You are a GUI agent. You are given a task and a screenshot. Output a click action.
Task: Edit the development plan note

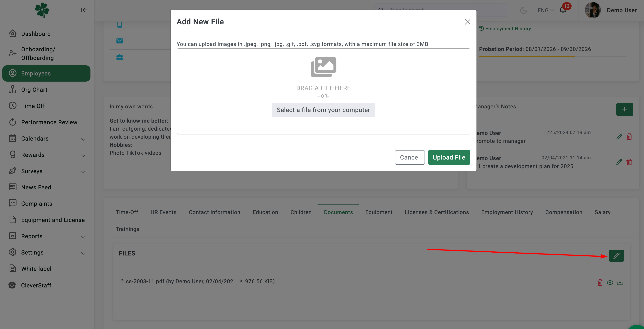(619, 162)
